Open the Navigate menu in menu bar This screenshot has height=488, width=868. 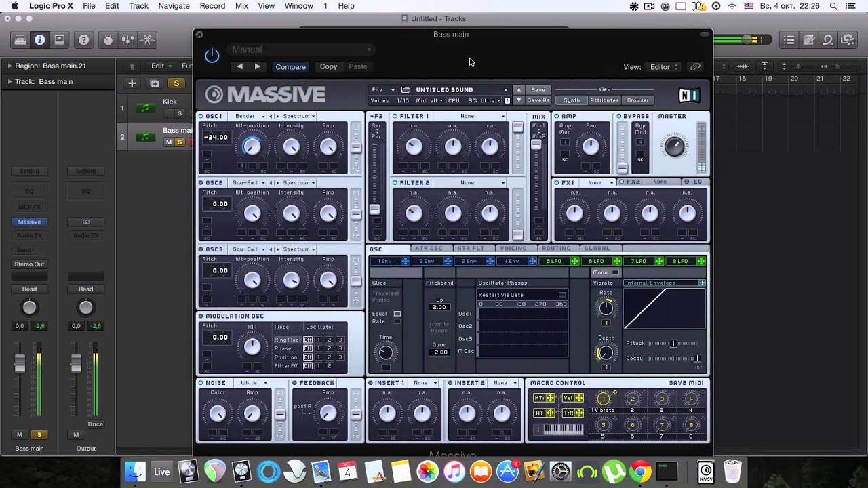point(174,6)
